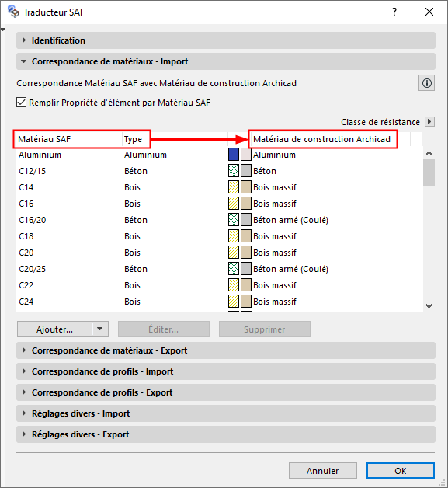Viewport: 448px width, 488px height.
Task: Select the Aluminium material row
Action: (x=220, y=155)
